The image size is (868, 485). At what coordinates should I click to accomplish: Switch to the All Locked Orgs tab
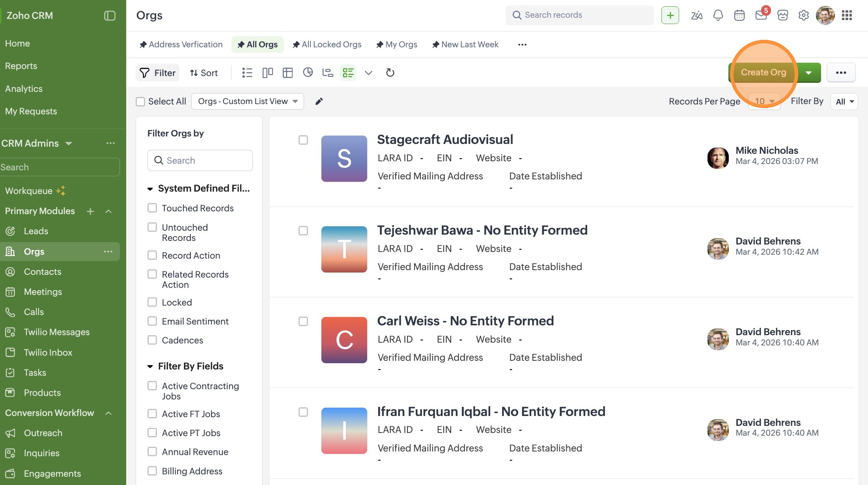tap(327, 45)
